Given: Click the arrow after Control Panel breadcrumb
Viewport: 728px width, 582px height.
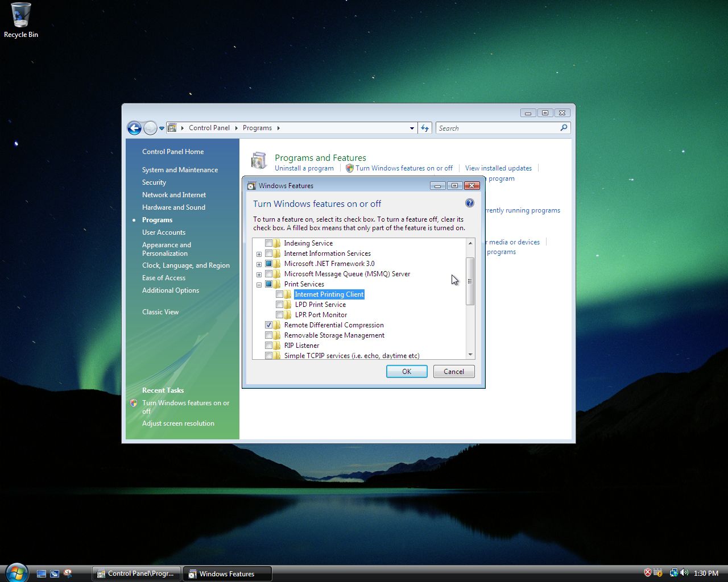Looking at the screenshot, I should pos(236,128).
